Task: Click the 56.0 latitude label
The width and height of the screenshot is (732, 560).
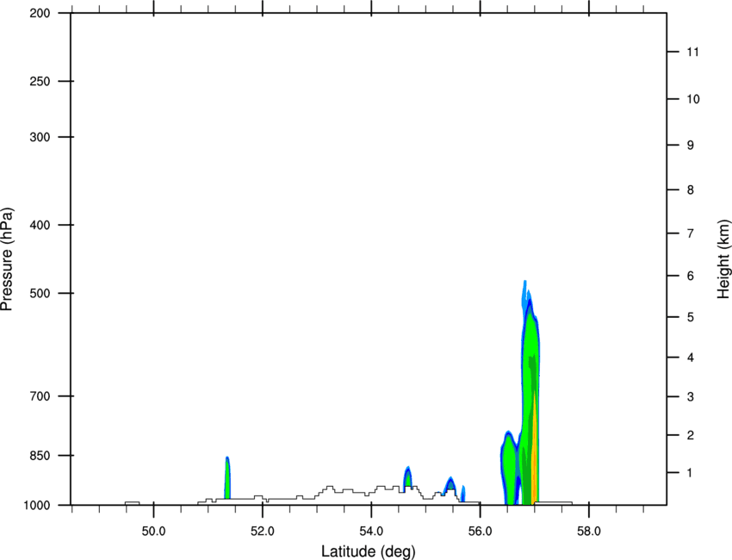Action: tap(480, 531)
